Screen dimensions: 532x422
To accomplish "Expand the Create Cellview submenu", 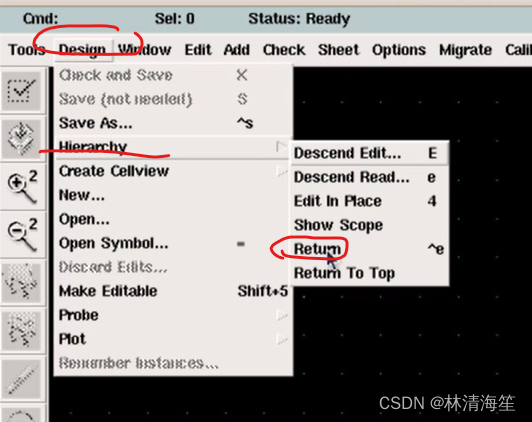I will 282,171.
